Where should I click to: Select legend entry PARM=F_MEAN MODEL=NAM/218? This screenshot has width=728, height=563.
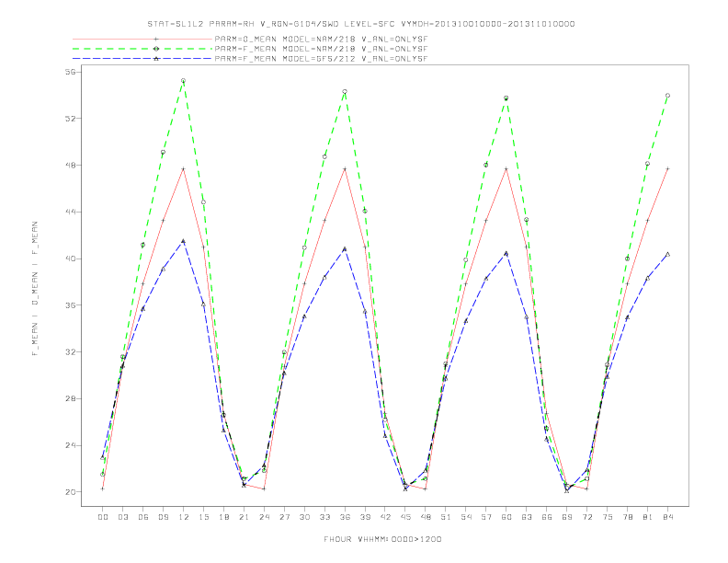point(321,49)
